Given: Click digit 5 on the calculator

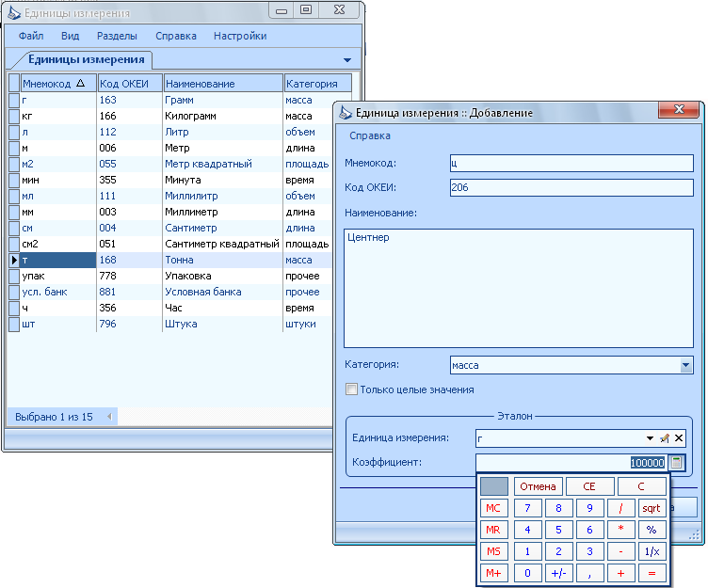Looking at the screenshot, I should (558, 530).
